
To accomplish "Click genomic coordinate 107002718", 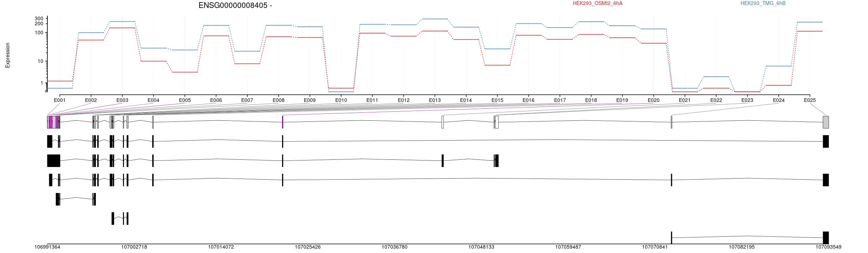I will click(134, 247).
